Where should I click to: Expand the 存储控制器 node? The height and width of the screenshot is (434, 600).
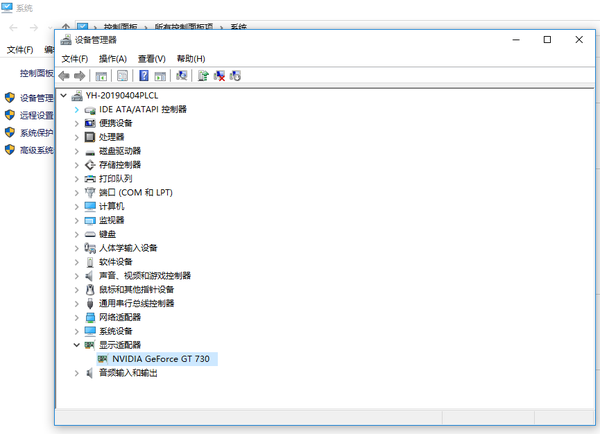[77, 165]
